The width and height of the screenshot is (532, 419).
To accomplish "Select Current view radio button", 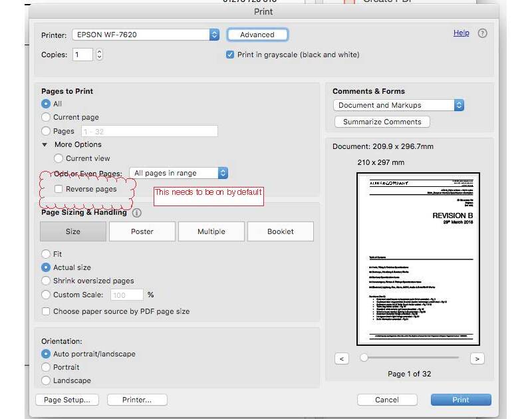I will (x=59, y=158).
